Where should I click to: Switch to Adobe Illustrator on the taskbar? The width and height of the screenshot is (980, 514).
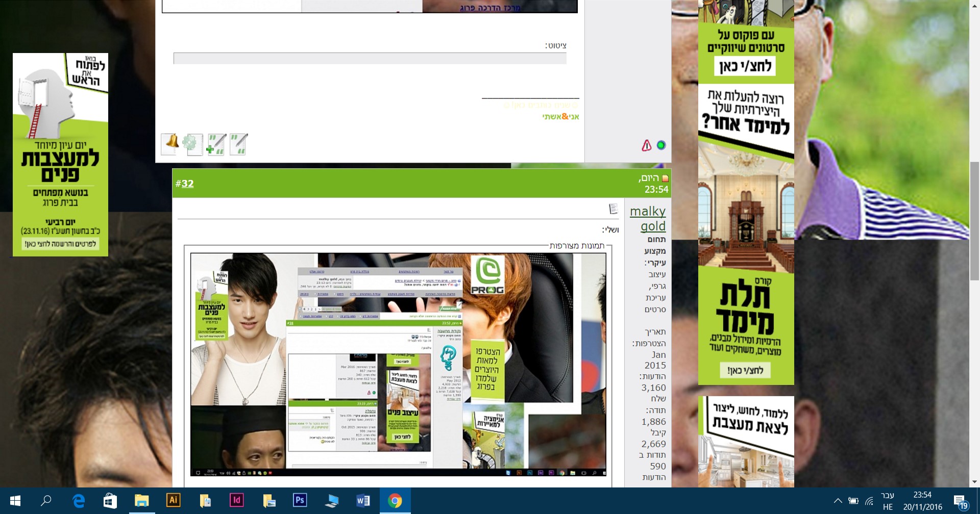coord(173,501)
